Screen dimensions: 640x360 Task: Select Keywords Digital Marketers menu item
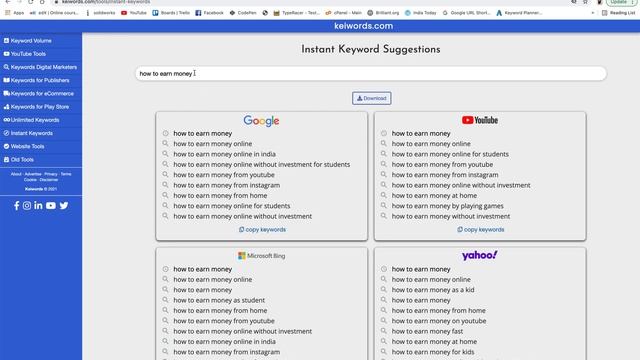coord(40,67)
